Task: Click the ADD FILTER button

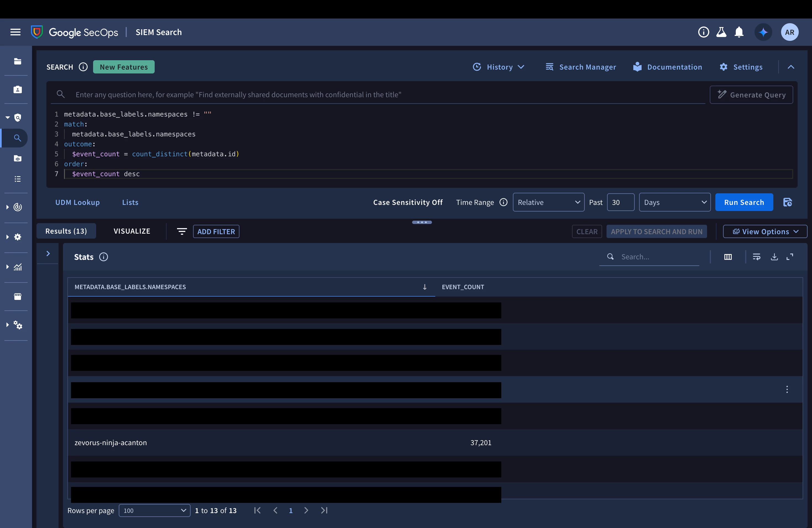Action: point(216,231)
